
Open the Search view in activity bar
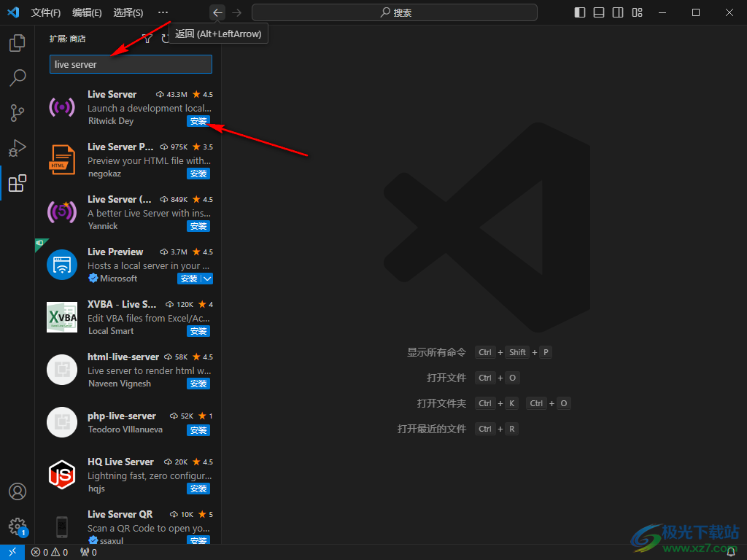click(x=18, y=78)
